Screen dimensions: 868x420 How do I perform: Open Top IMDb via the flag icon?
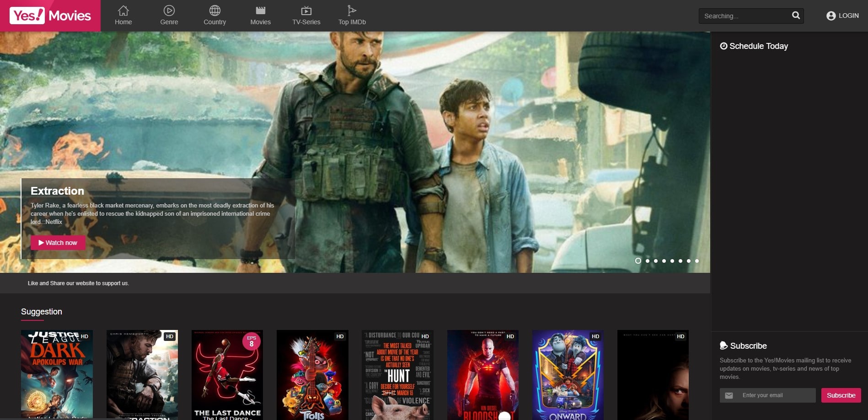click(352, 11)
